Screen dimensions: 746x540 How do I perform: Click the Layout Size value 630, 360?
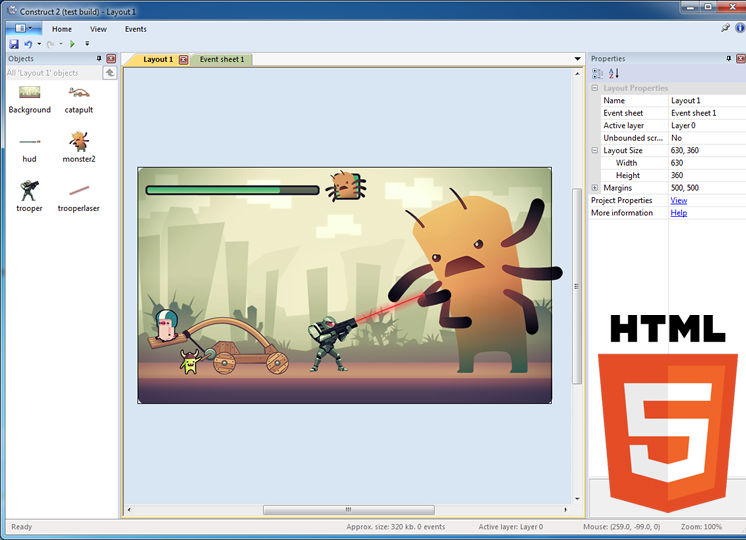coord(707,150)
